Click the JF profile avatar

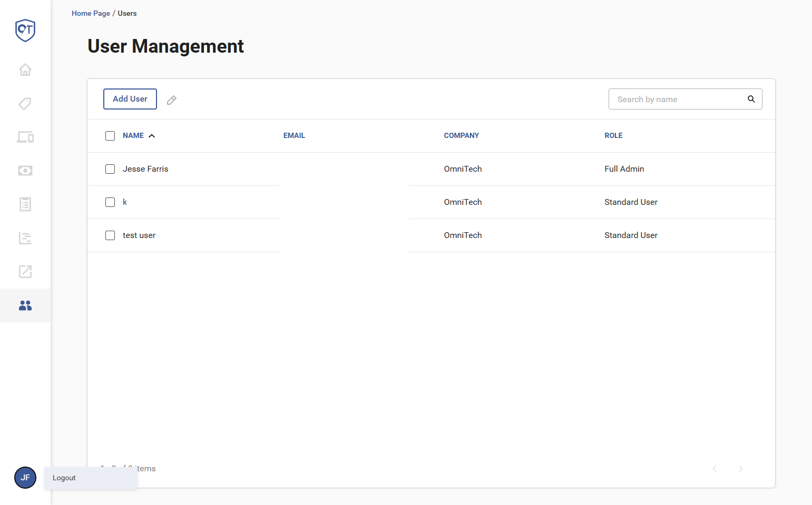[x=25, y=478]
